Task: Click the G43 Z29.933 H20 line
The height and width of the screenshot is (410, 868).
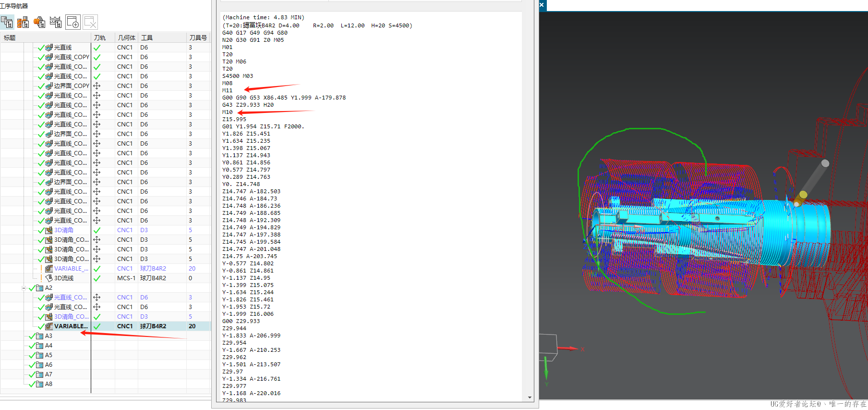Action: (248, 105)
